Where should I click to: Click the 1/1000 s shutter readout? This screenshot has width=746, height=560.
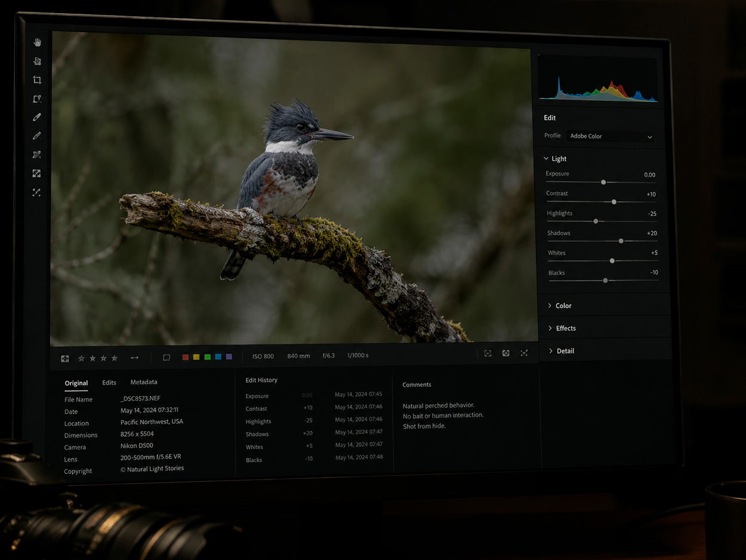coord(358,355)
